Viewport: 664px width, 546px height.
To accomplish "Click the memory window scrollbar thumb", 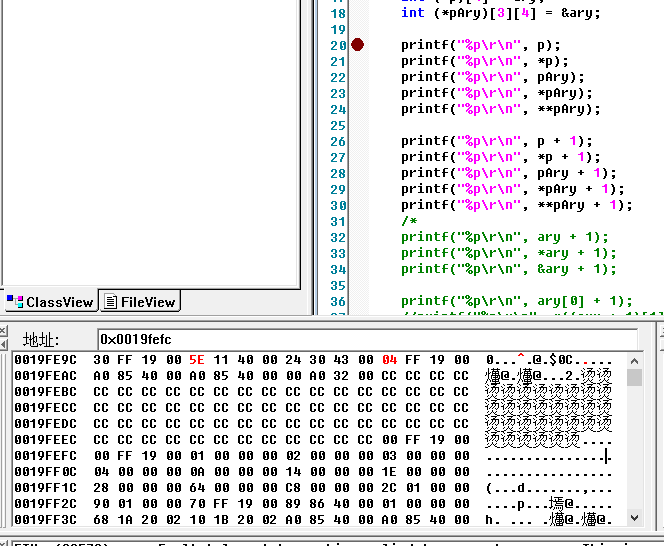I will (x=634, y=377).
